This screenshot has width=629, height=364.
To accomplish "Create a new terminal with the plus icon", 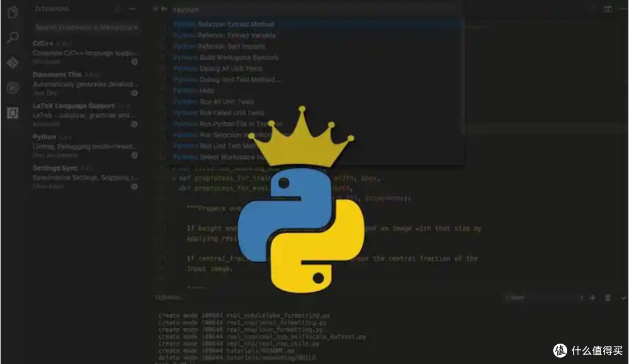I will click(592, 298).
